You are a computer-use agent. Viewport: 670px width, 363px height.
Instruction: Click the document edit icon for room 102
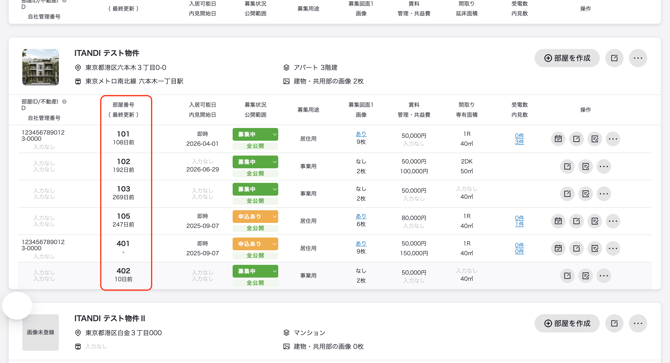585,166
